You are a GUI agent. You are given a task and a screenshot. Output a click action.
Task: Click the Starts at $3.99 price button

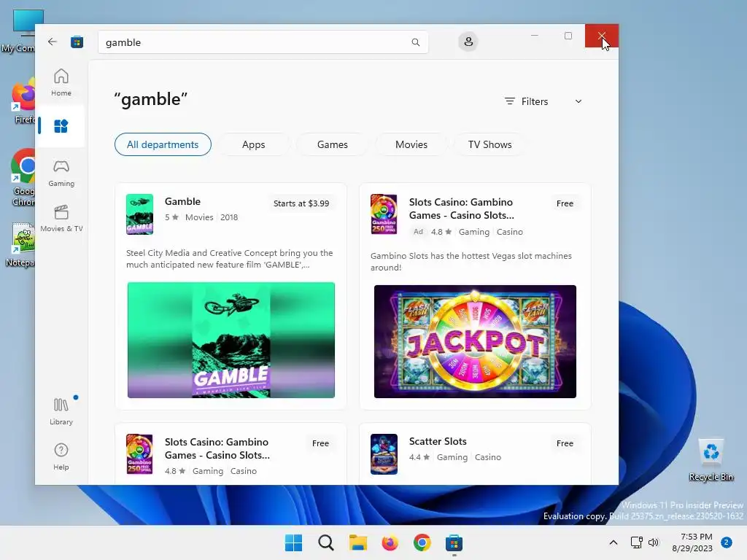pos(301,203)
